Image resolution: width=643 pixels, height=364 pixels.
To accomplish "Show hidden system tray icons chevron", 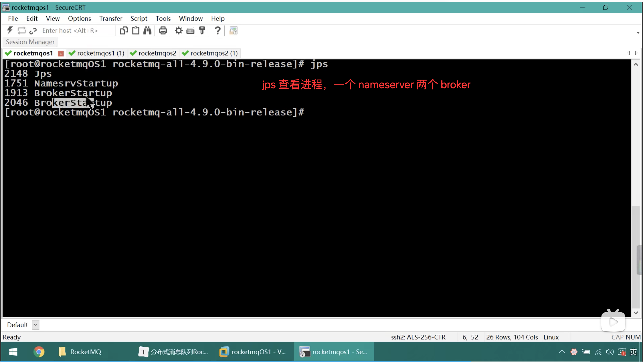I will [x=562, y=352].
